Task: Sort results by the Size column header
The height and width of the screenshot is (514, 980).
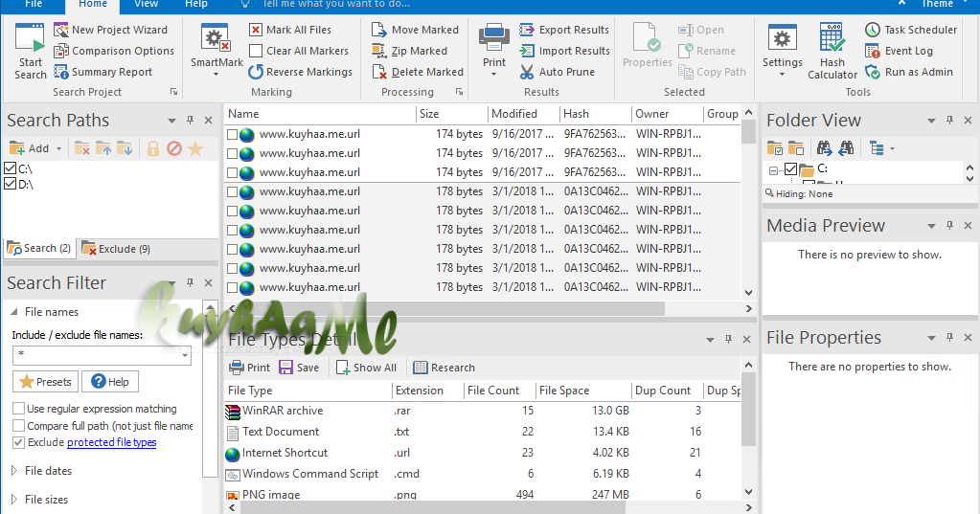Action: click(452, 114)
